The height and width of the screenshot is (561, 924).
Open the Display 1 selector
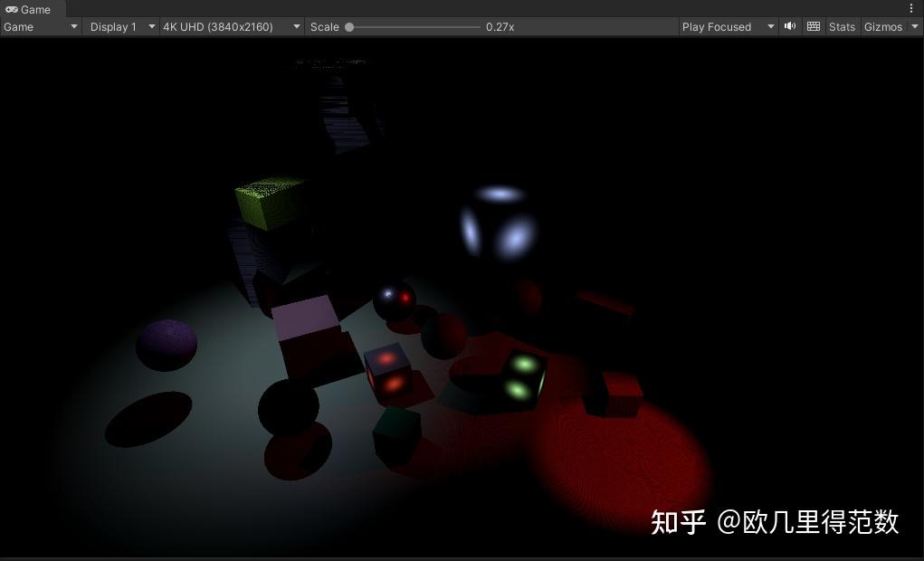pos(112,26)
